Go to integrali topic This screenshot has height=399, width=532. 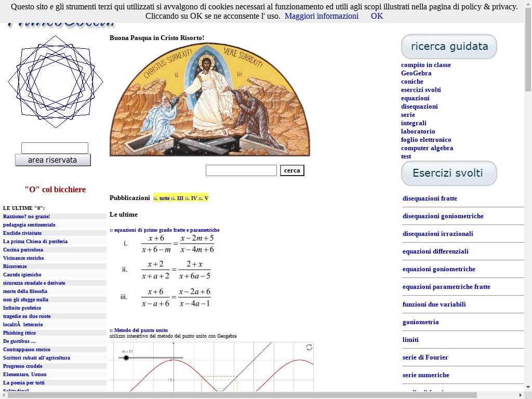pos(414,123)
